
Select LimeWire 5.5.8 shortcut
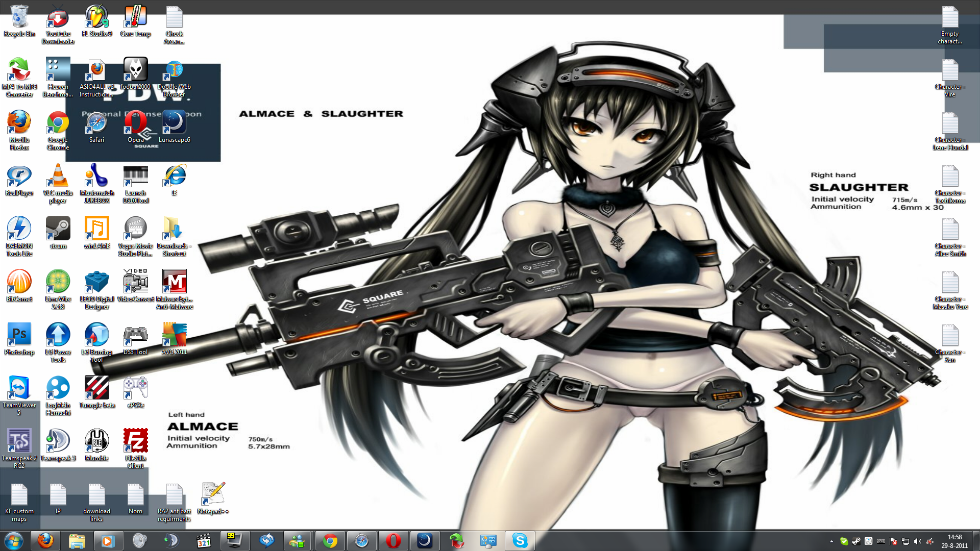(x=58, y=290)
